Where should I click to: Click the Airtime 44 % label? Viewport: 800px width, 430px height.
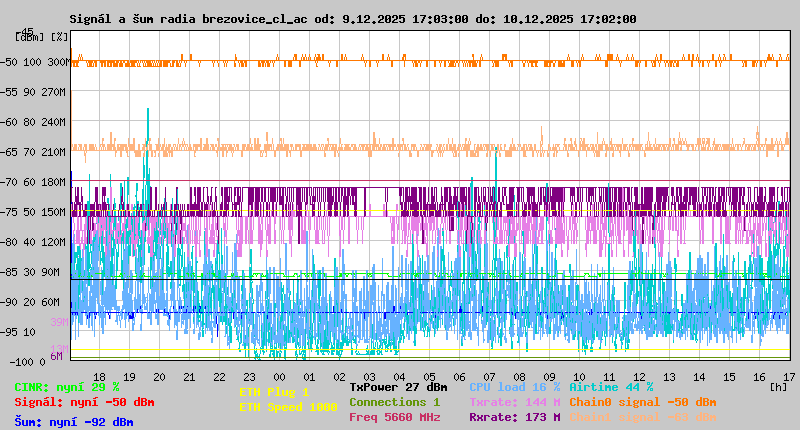pyautogui.click(x=611, y=387)
